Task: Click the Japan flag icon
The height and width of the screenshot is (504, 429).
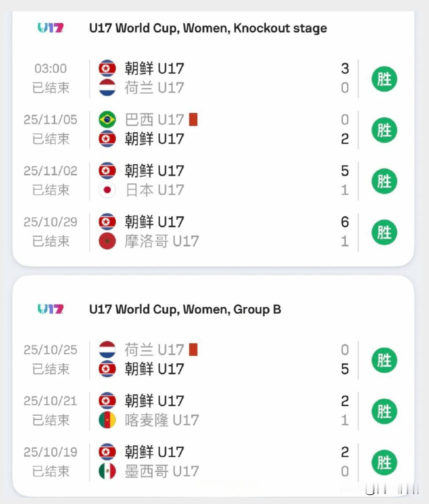Action: (x=107, y=190)
